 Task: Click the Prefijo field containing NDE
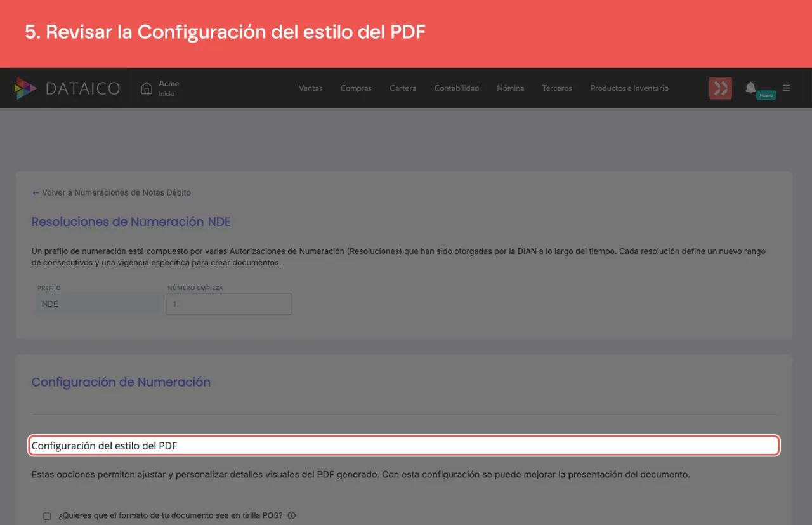[98, 304]
